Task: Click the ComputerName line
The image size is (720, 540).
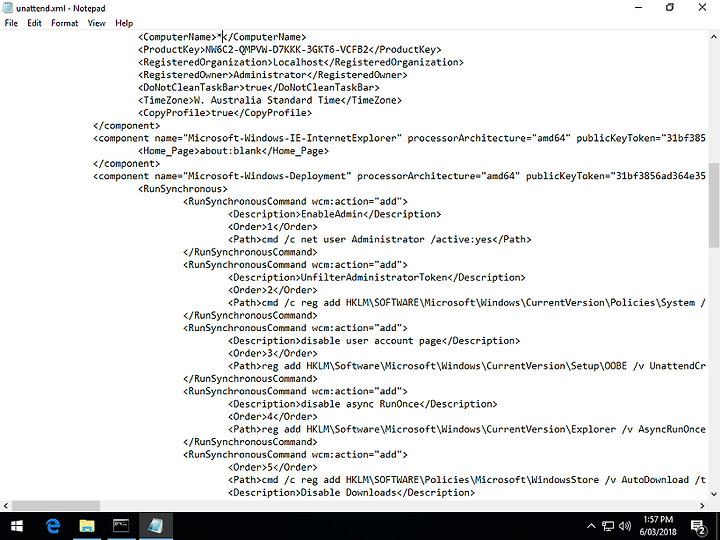Action: (222, 37)
